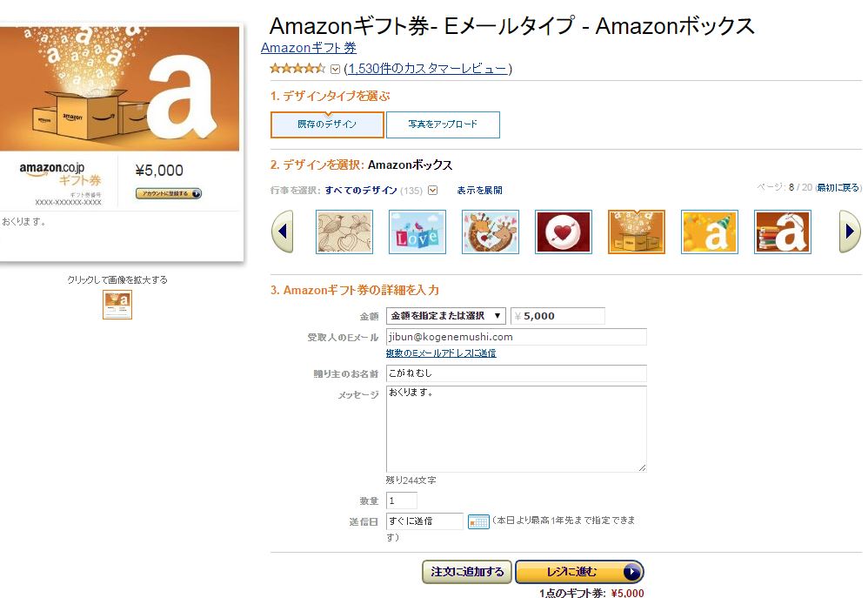Switch to 既存のデザイン tab
This screenshot has width=868, height=598.
(x=327, y=124)
